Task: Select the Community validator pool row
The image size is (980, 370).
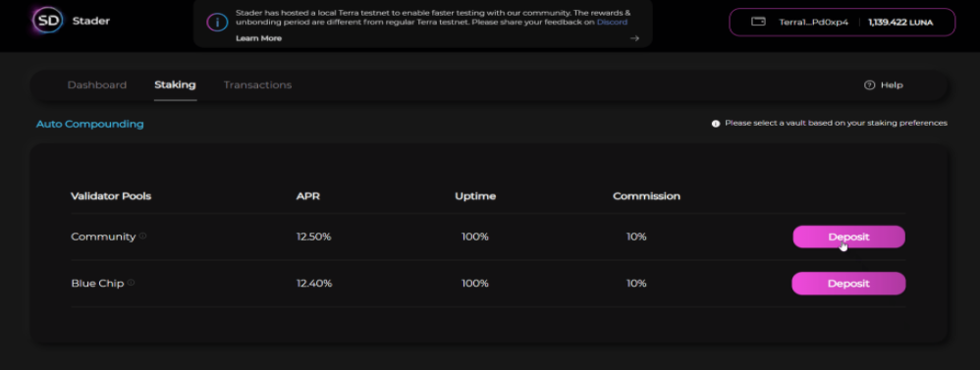Action: point(488,237)
